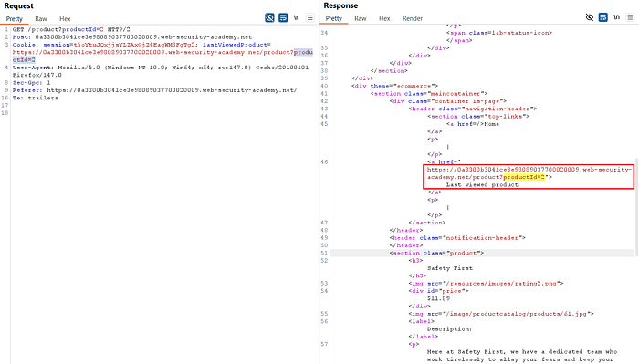The image size is (639, 364).
Task: Switch Response view to Pretty tab
Action: [x=334, y=18]
